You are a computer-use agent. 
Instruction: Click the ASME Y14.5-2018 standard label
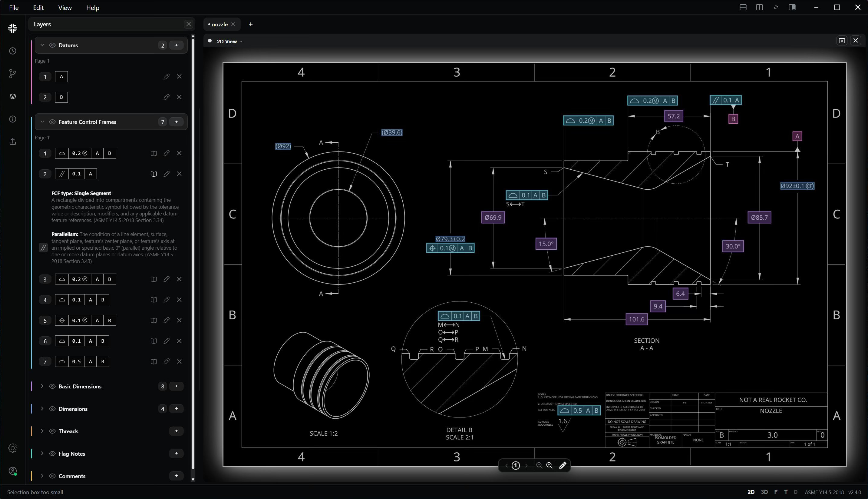(824, 492)
